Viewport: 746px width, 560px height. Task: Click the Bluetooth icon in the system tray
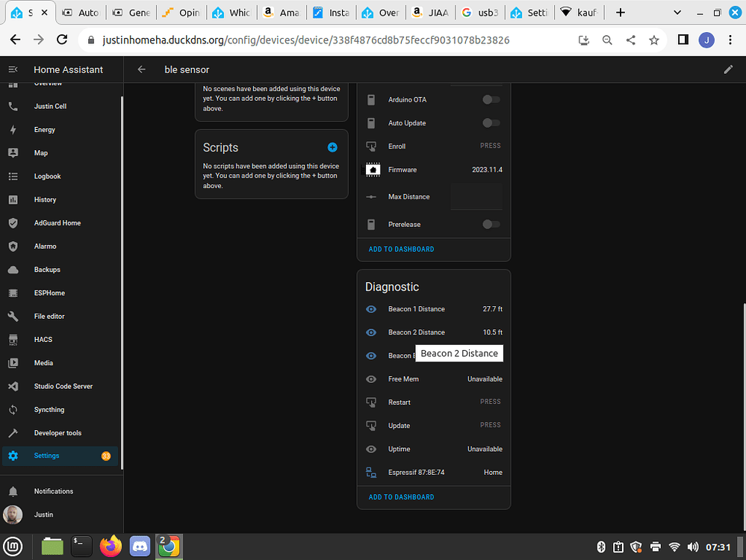point(601,546)
